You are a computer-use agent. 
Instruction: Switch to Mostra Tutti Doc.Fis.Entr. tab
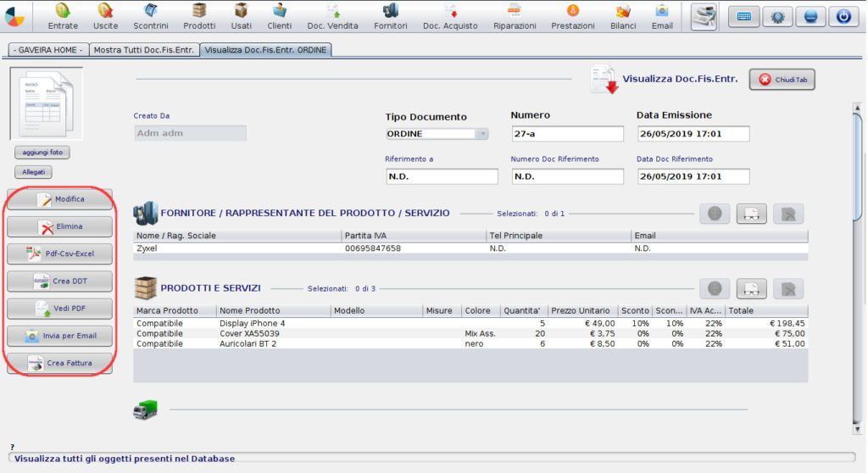144,50
